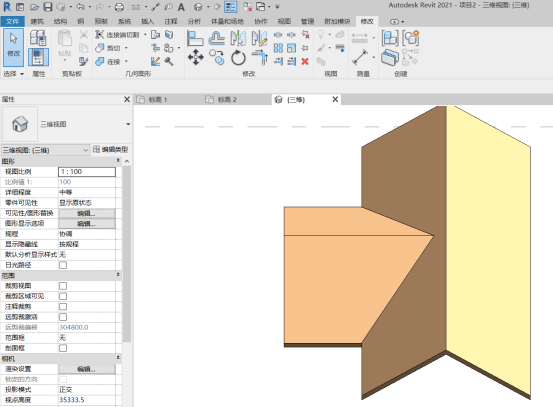Select the Rotate tool
This screenshot has height=407, width=553.
pos(238,57)
